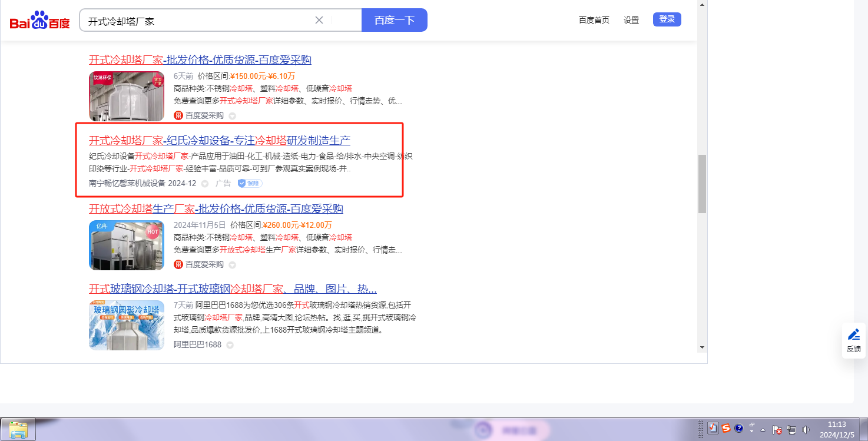868x441 pixels.
Task: Expand dropdown next to 南宁畅亿馨莱机械设备 2024-12
Action: coord(205,184)
